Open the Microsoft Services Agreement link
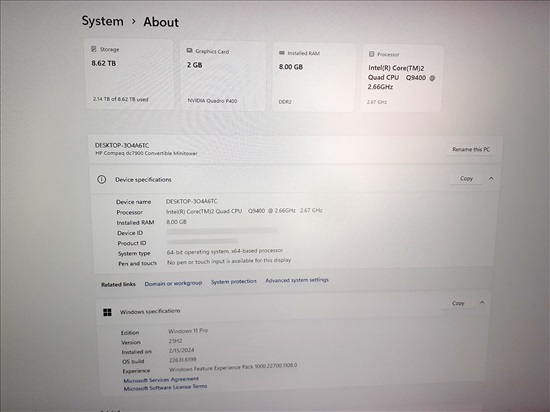 [x=161, y=379]
